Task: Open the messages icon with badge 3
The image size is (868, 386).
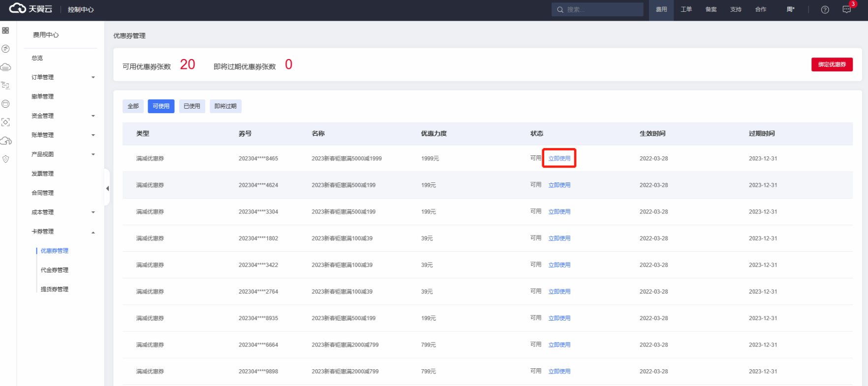Action: 846,10
